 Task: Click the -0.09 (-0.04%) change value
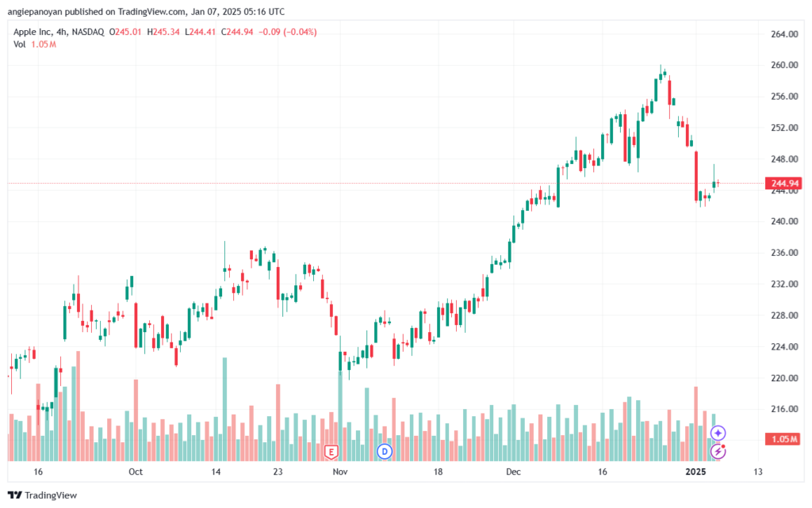pyautogui.click(x=287, y=32)
